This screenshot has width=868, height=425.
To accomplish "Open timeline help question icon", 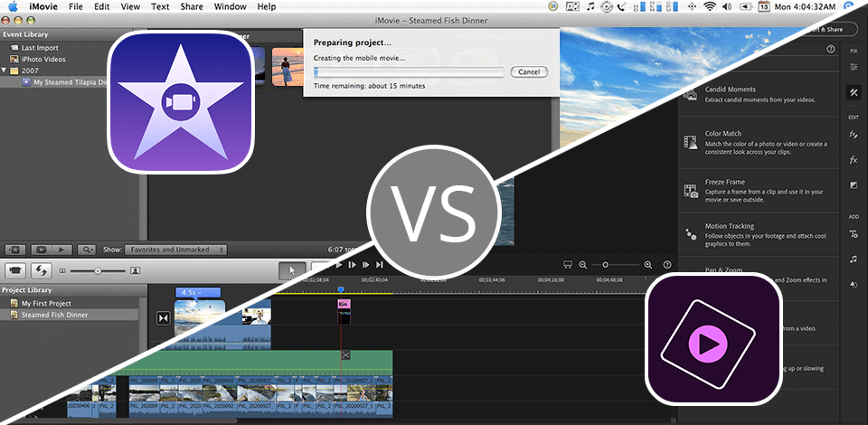I will point(667,265).
